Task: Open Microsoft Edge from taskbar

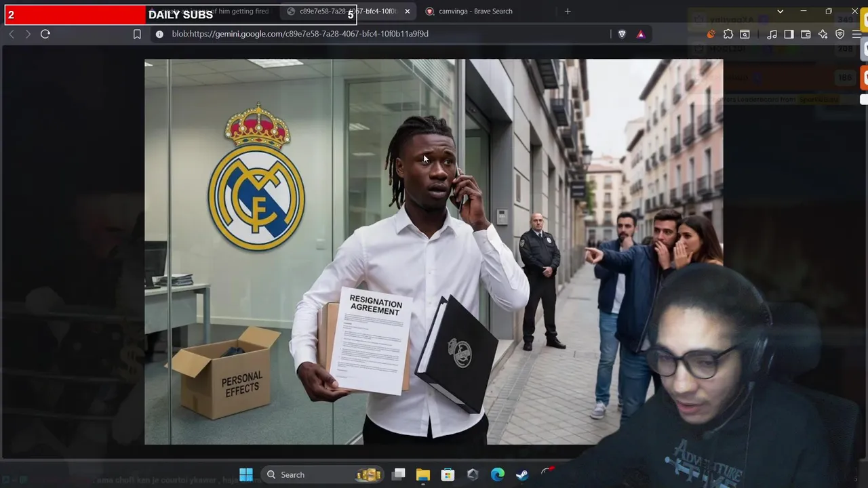Action: pyautogui.click(x=498, y=474)
